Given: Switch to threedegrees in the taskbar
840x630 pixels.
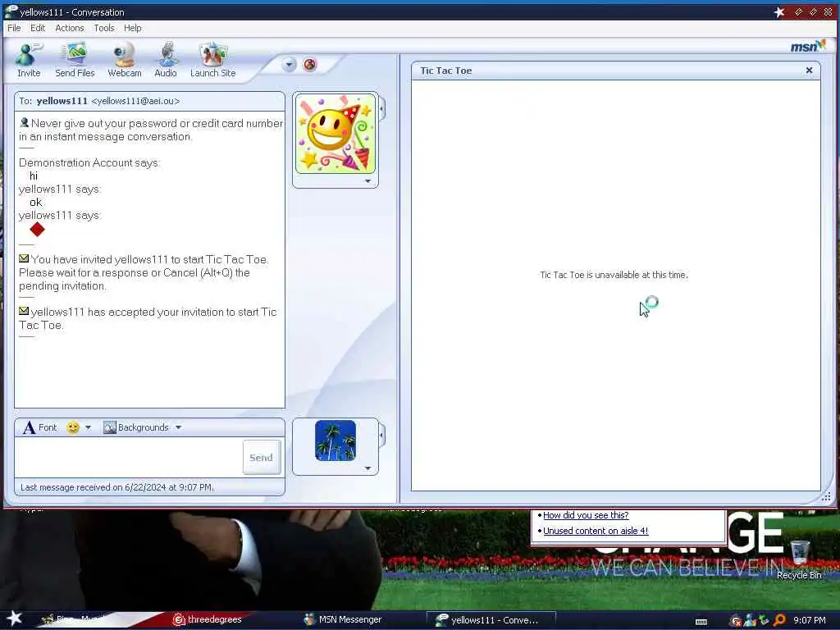Looking at the screenshot, I should [208, 619].
